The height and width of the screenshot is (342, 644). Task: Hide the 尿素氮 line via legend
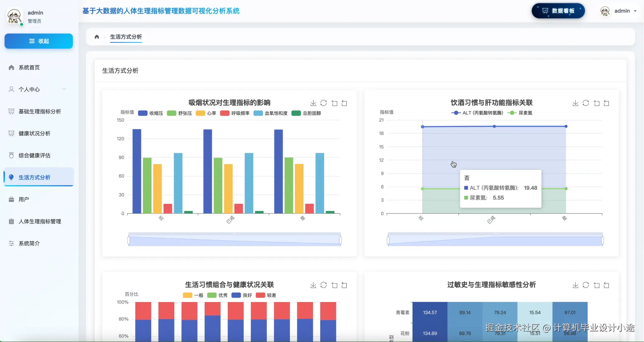[520, 113]
